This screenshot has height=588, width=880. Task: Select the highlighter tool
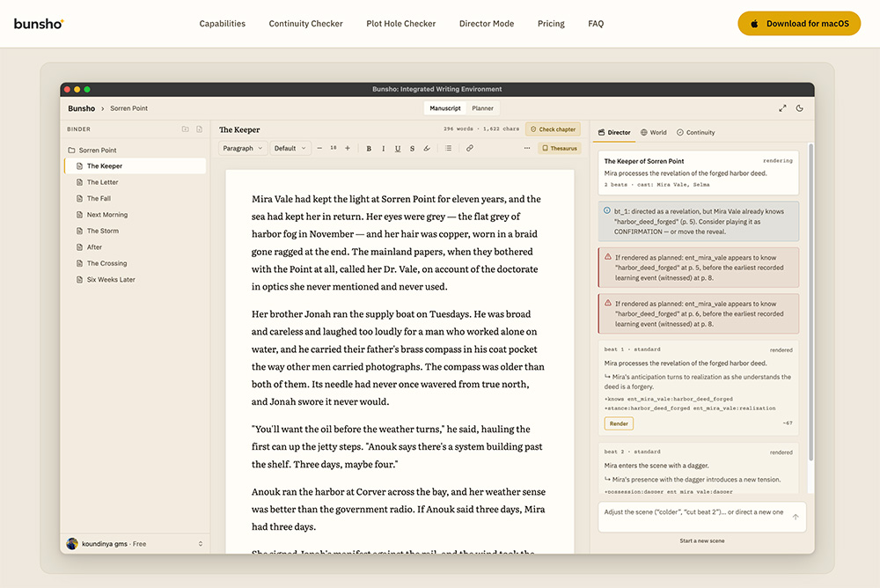click(x=427, y=148)
